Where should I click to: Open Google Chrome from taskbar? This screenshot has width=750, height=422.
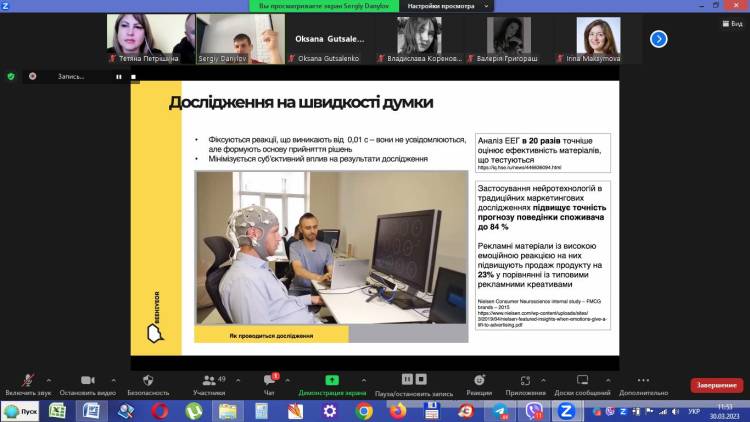363,411
